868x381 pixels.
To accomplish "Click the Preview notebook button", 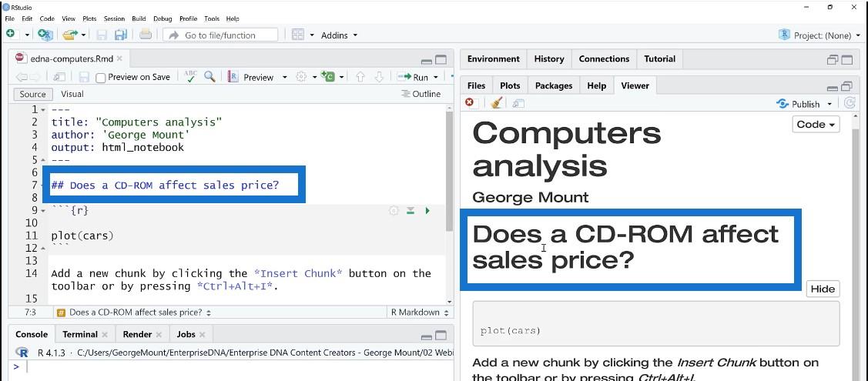I will tap(252, 77).
